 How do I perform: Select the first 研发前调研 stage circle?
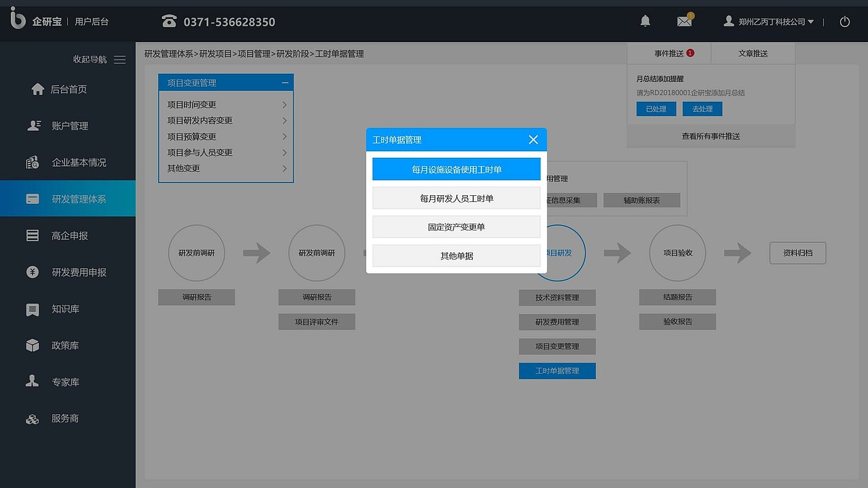(x=197, y=253)
